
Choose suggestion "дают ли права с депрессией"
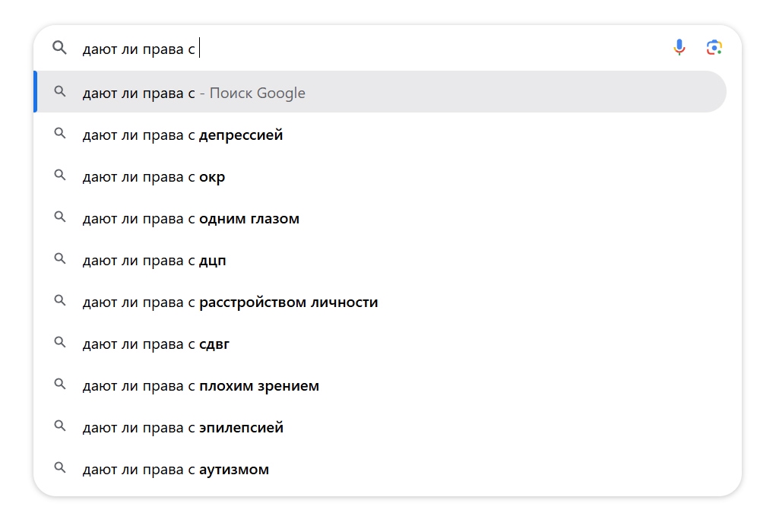[182, 135]
